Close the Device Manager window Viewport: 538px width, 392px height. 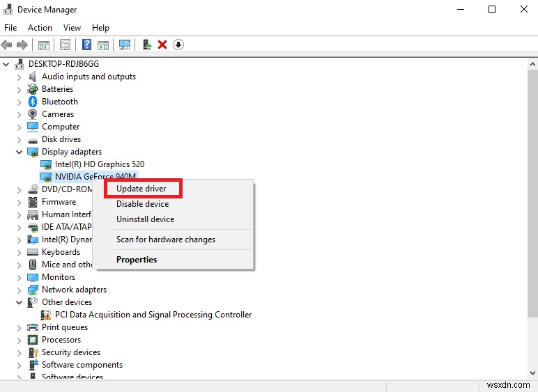(x=523, y=9)
